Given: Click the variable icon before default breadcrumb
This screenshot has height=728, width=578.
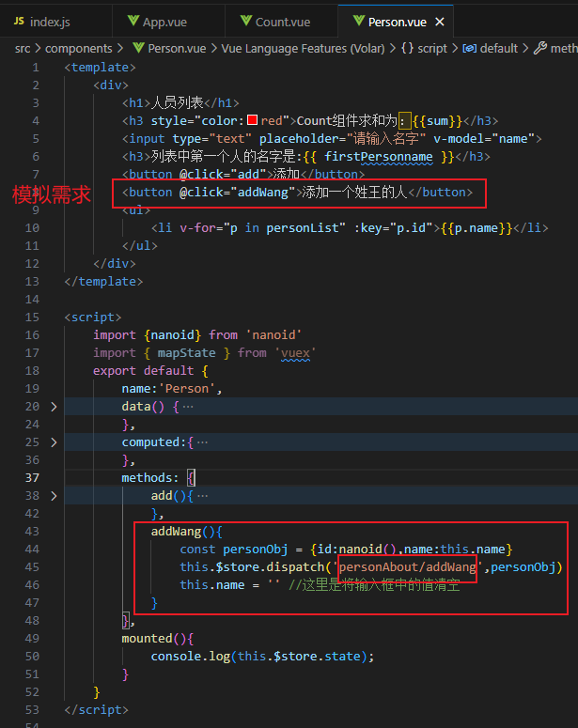Looking at the screenshot, I should [470, 48].
